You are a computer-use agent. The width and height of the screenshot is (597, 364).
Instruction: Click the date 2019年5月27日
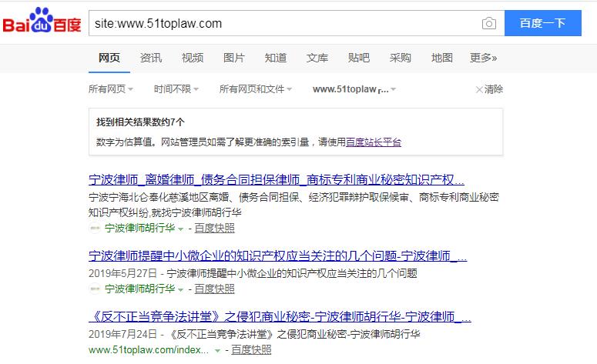[122, 273]
